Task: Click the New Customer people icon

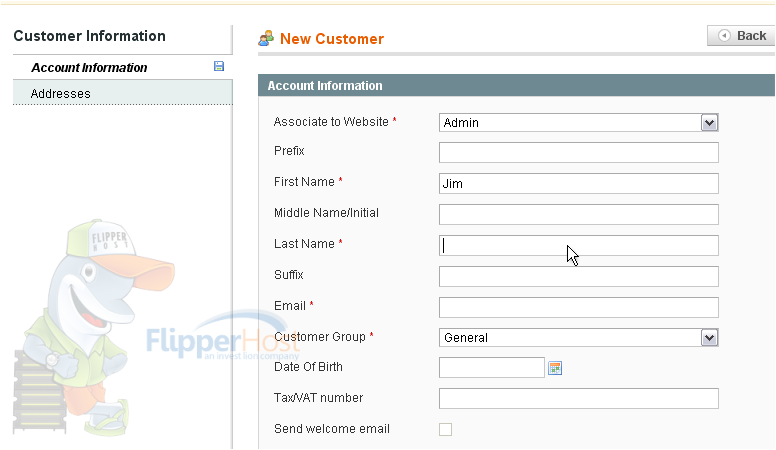Action: [266, 38]
